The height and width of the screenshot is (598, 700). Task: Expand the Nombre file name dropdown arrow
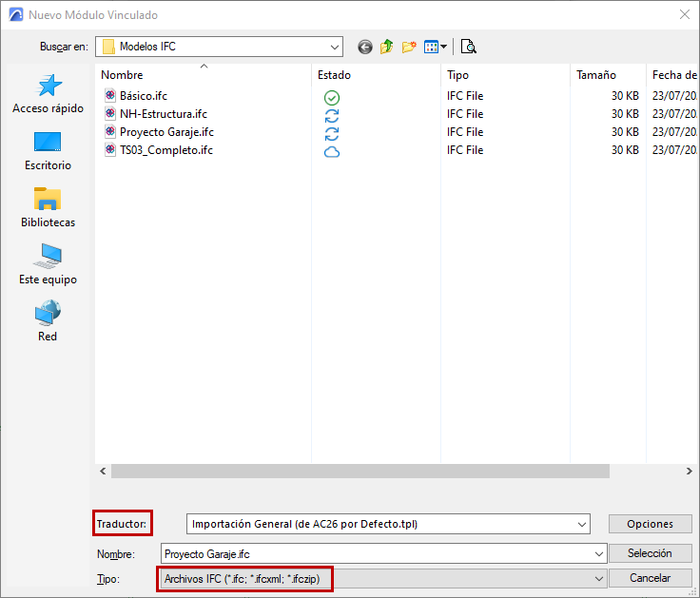(598, 554)
